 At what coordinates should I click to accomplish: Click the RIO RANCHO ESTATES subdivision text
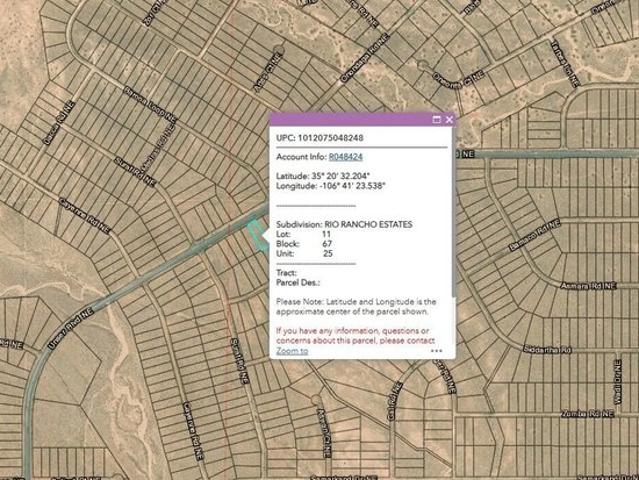(x=368, y=224)
